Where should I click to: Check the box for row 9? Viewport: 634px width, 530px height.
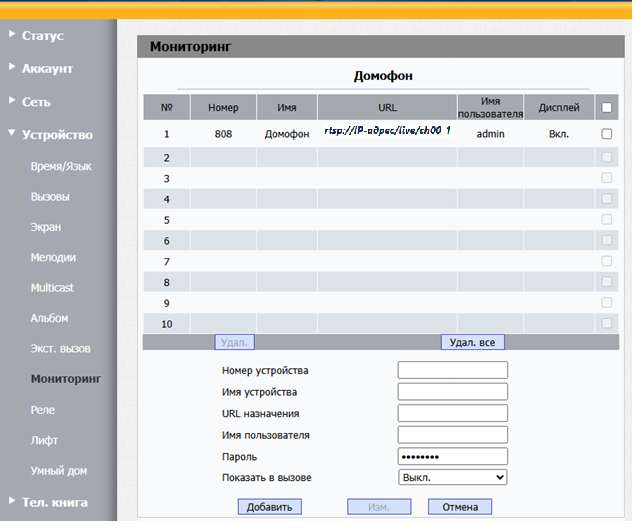pyautogui.click(x=607, y=303)
